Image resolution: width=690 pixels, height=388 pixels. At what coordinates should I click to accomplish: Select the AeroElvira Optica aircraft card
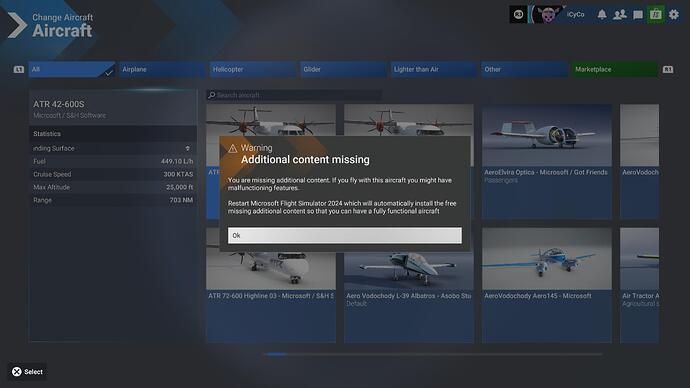coord(547,161)
